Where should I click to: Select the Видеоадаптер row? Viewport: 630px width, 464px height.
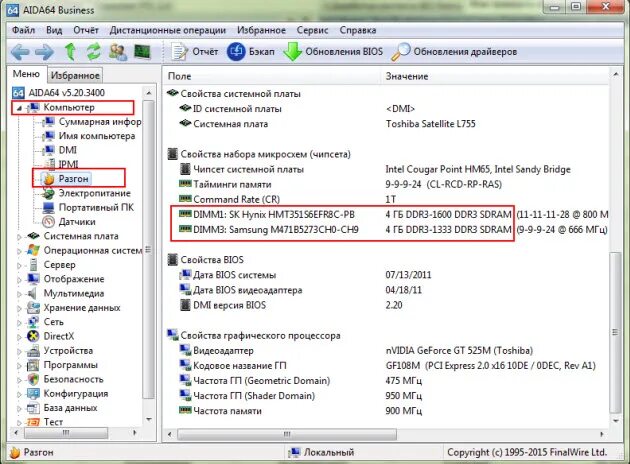(x=387, y=350)
